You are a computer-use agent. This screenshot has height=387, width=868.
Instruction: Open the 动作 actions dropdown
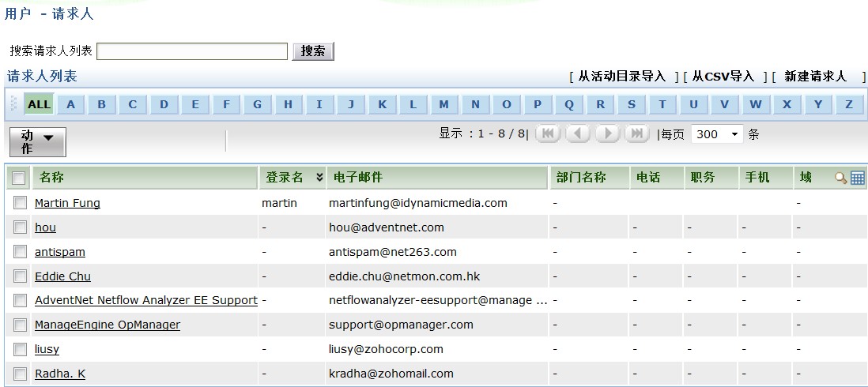[38, 142]
